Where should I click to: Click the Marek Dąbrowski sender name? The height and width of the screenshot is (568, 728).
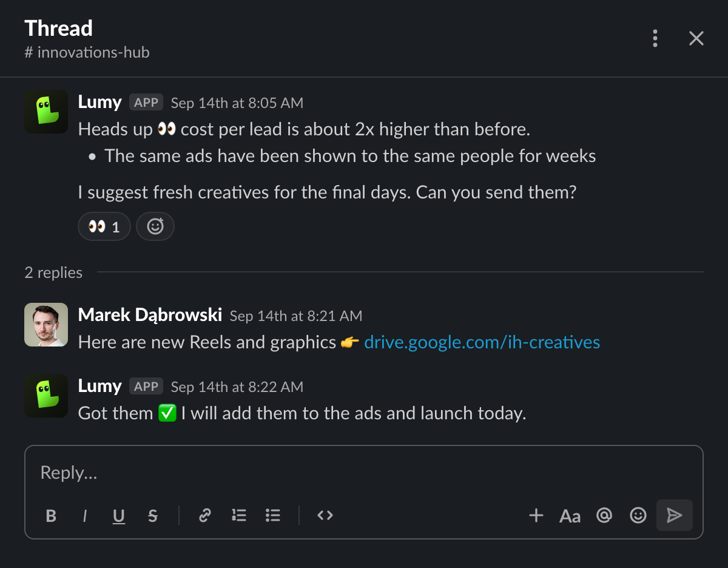point(150,315)
